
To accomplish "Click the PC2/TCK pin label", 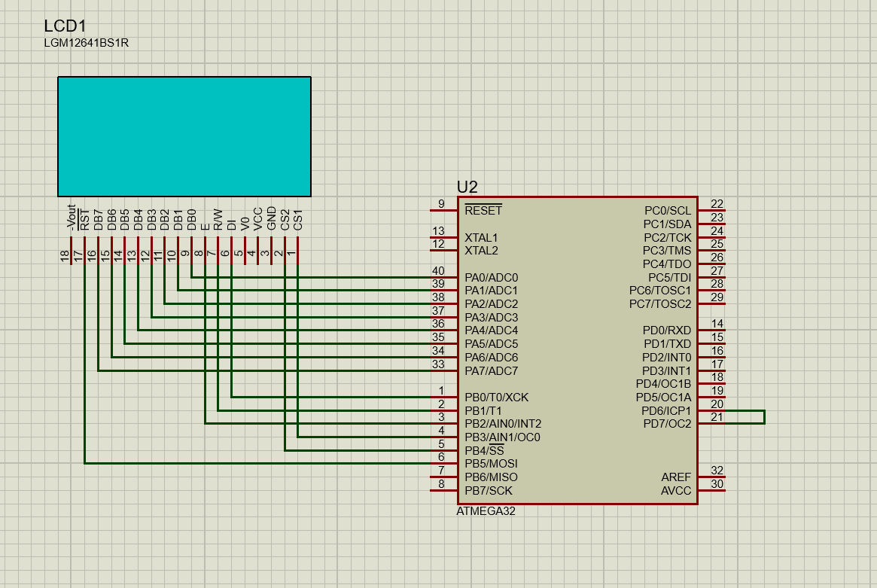I will [667, 237].
